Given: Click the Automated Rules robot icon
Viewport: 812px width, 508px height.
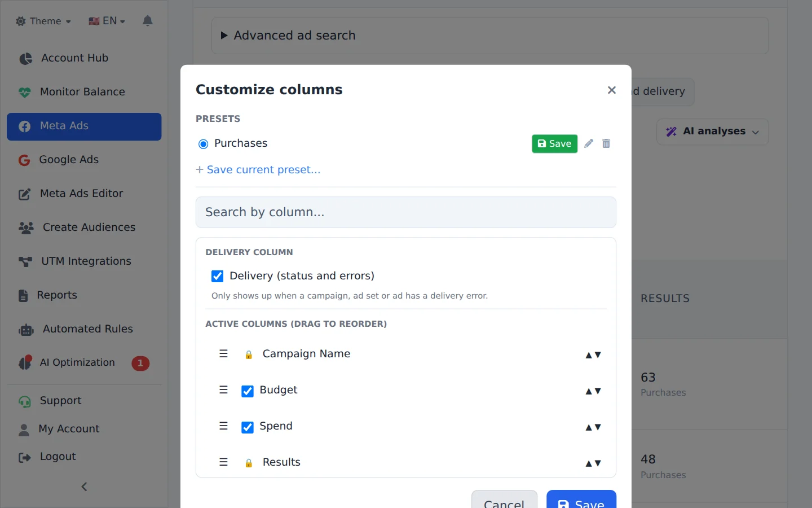Looking at the screenshot, I should (x=26, y=330).
